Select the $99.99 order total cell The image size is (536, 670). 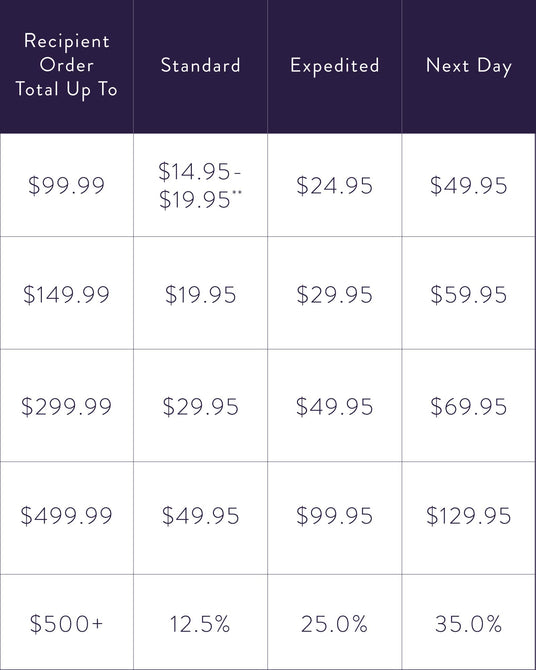(x=66, y=185)
